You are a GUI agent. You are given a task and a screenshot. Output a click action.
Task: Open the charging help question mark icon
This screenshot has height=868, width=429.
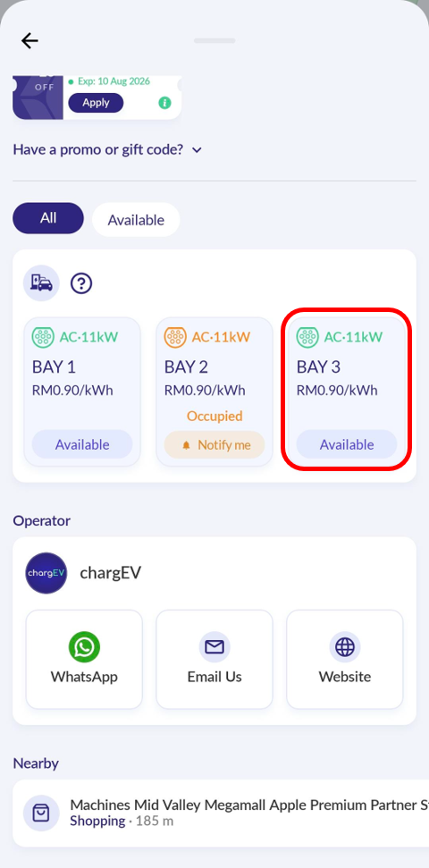(x=81, y=284)
